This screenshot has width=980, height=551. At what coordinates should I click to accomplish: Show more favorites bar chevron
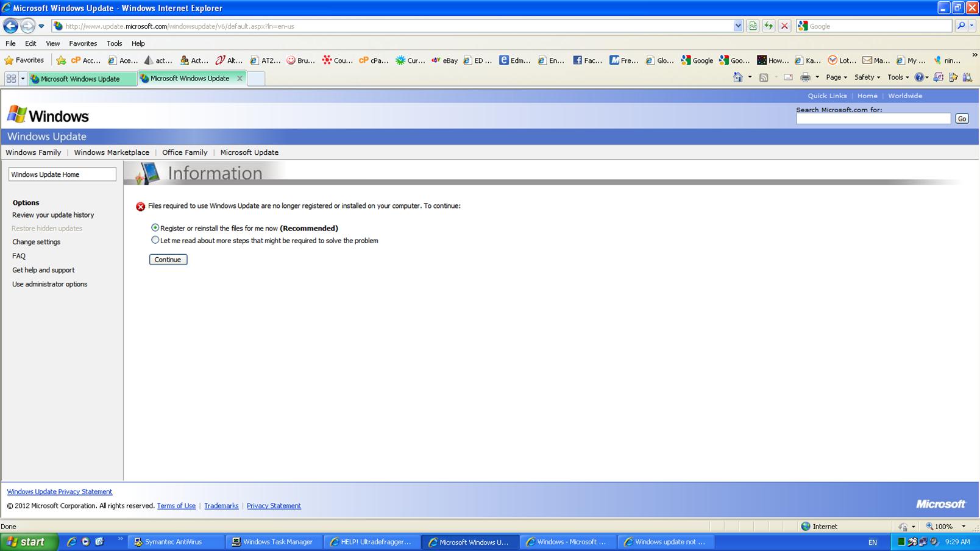974,55
